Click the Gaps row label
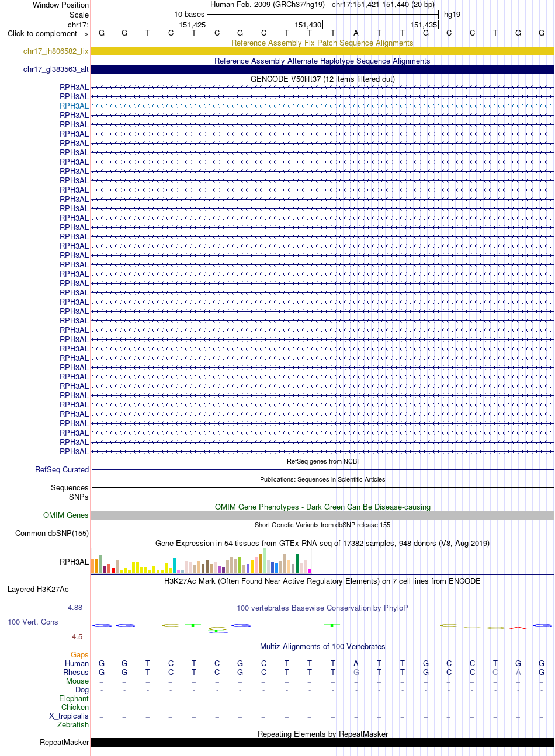The width and height of the screenshot is (555, 756). click(80, 654)
